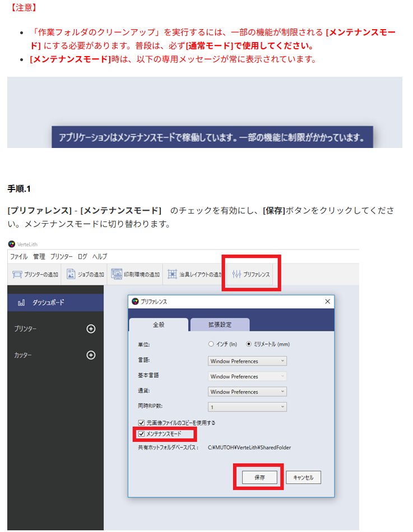The height and width of the screenshot is (532, 413).
Task: Click the plus icon next to プリンター
Action: click(91, 329)
